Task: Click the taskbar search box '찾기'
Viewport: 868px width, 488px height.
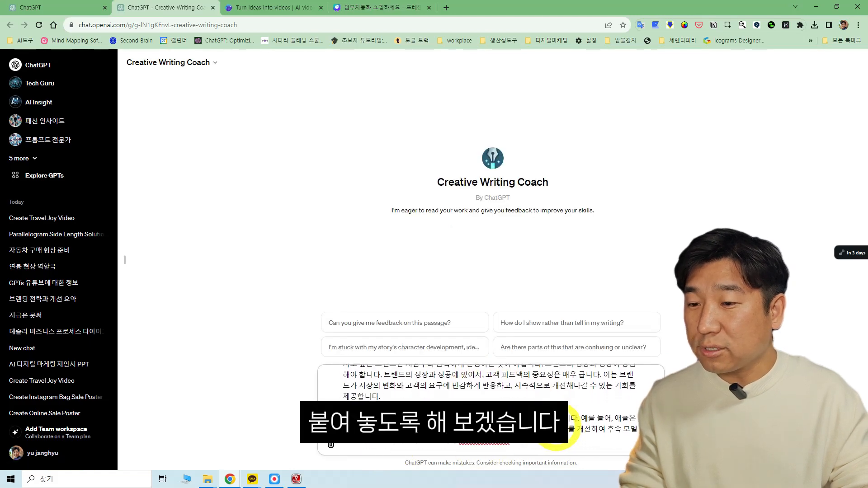Action: 87,479
